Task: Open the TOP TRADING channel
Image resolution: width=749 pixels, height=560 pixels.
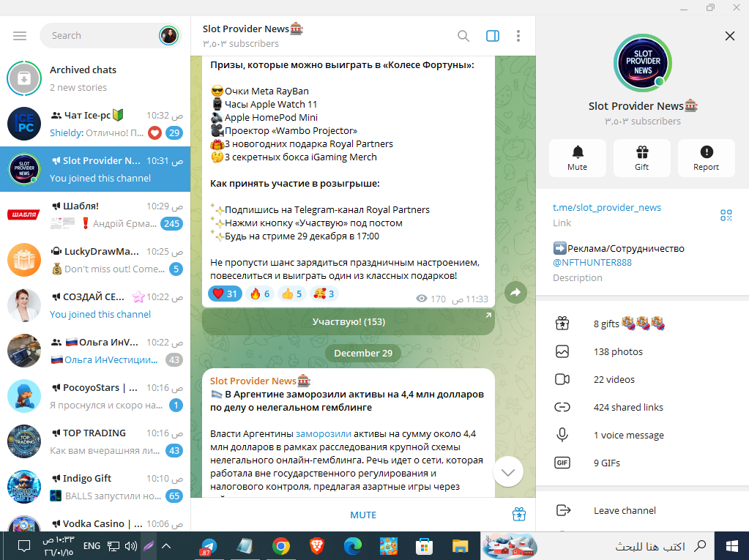Action: pyautogui.click(x=95, y=441)
